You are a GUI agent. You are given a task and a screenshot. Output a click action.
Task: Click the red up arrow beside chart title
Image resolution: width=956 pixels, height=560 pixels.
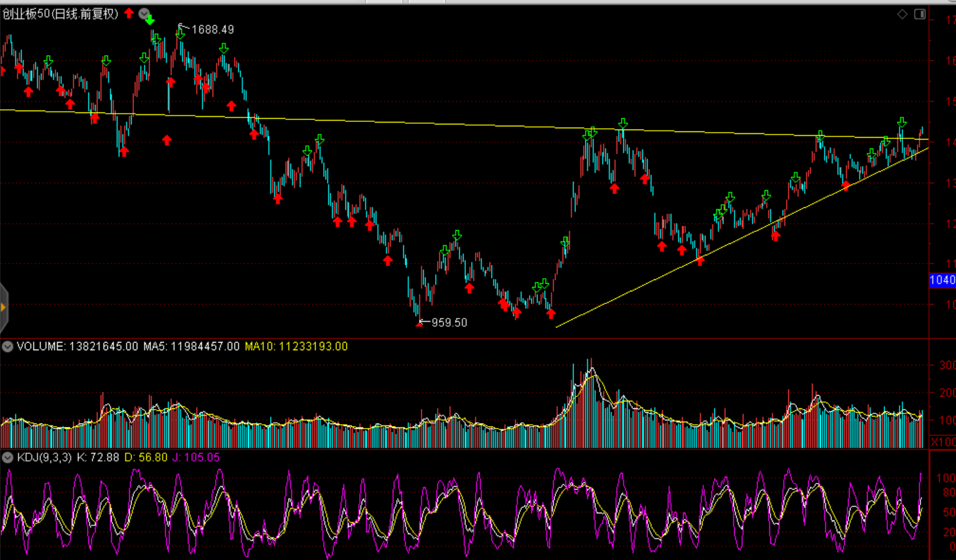[x=129, y=13]
